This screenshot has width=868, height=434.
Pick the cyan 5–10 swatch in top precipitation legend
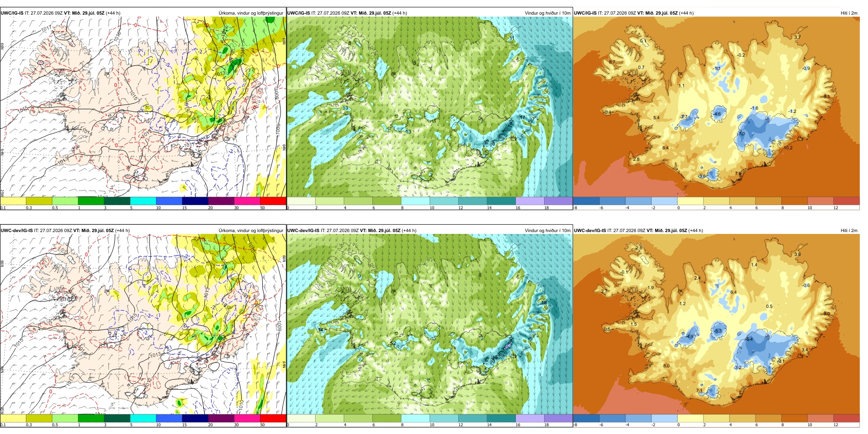(x=143, y=201)
